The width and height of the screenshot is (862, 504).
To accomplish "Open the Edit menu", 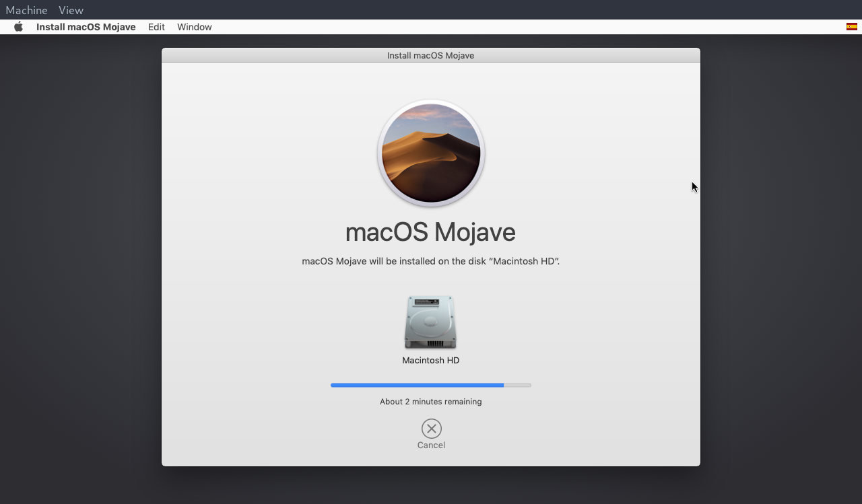I will point(156,27).
